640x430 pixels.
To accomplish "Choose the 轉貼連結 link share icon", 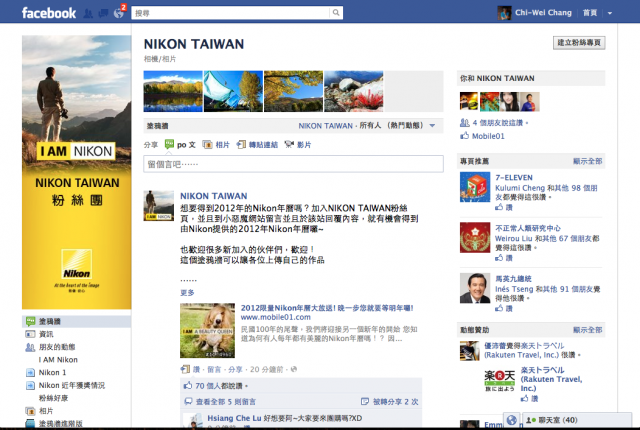I will coord(241,144).
